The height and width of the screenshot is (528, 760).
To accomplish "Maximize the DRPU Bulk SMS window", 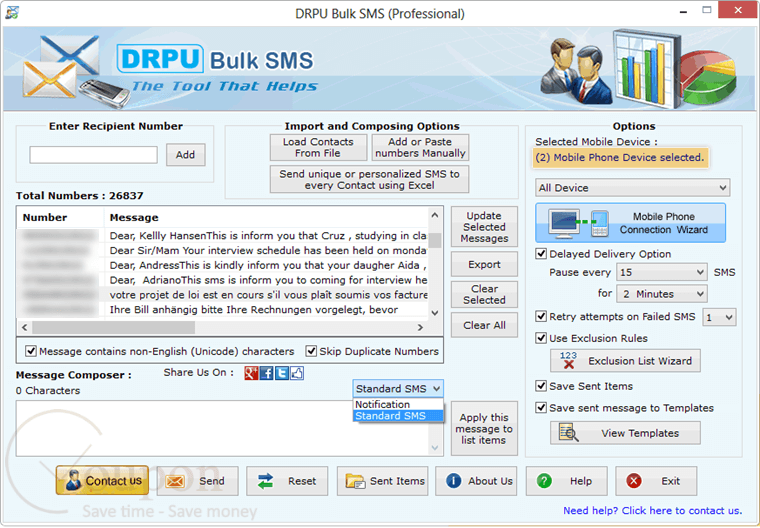I will [707, 10].
